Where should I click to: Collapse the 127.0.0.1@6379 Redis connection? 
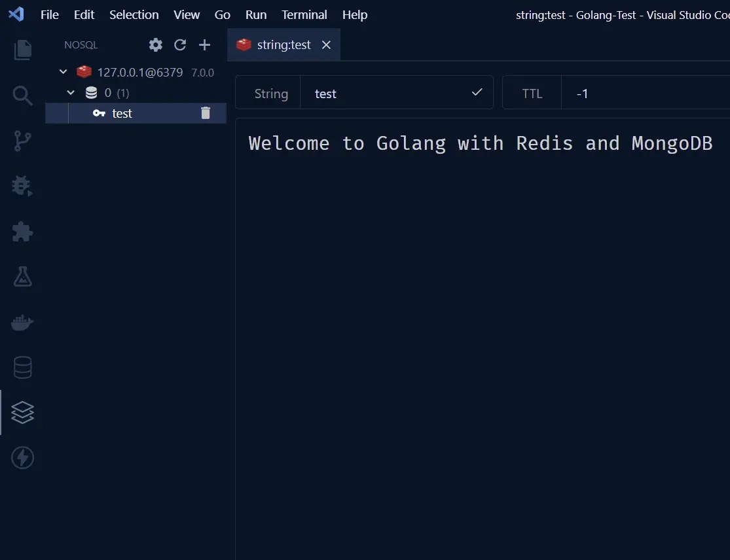[x=63, y=72]
